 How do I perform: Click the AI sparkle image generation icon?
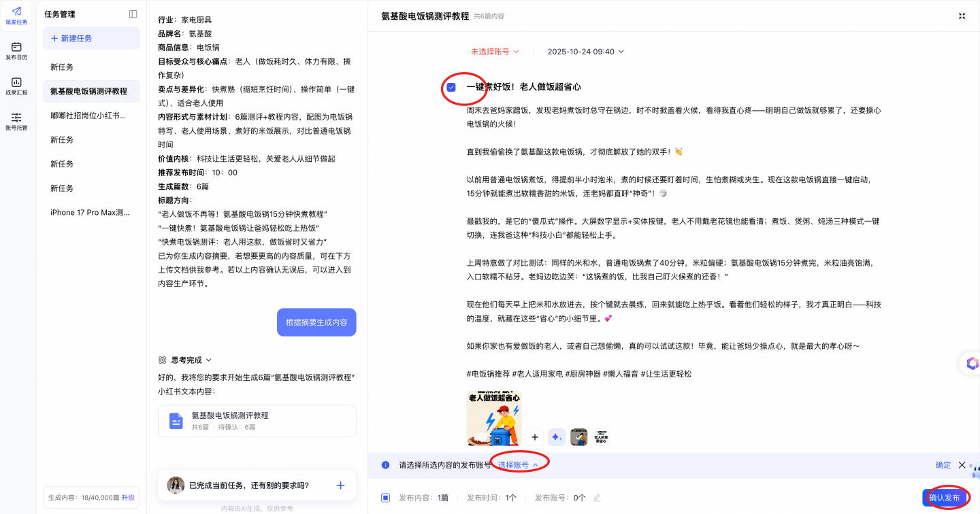557,437
